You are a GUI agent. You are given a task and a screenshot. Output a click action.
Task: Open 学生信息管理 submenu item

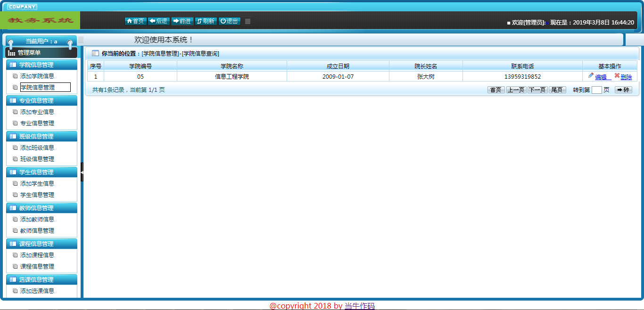(x=37, y=195)
